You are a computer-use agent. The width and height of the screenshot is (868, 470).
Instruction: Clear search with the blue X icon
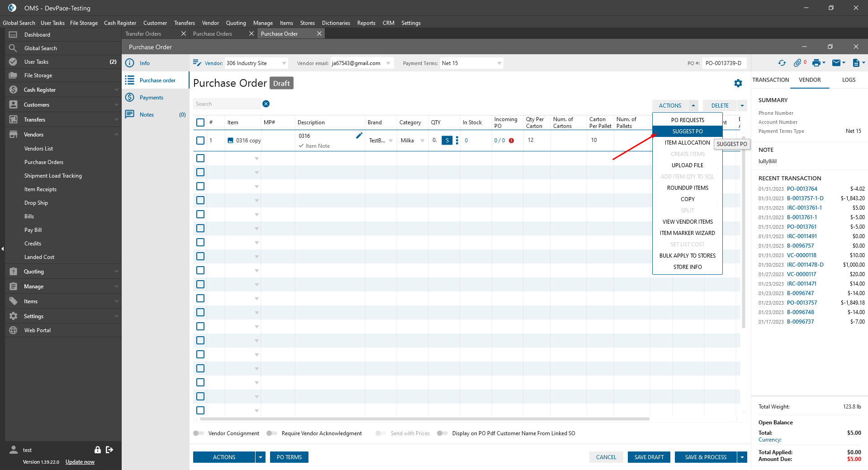coord(266,104)
